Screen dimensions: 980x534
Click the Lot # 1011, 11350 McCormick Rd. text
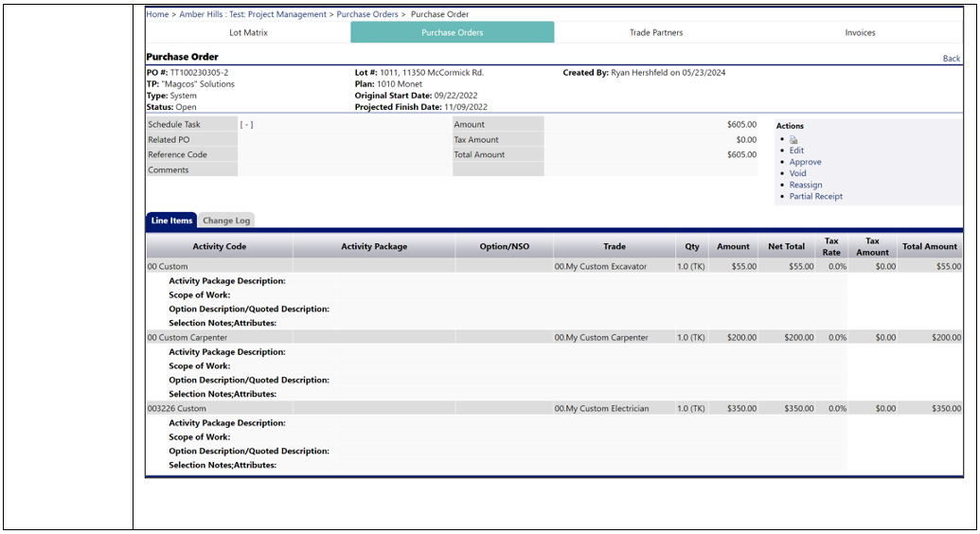click(x=419, y=73)
